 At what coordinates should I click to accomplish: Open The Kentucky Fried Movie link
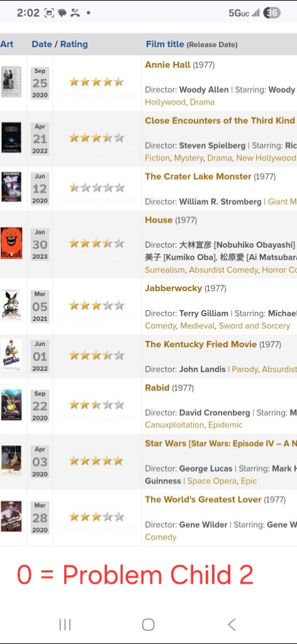click(x=201, y=344)
